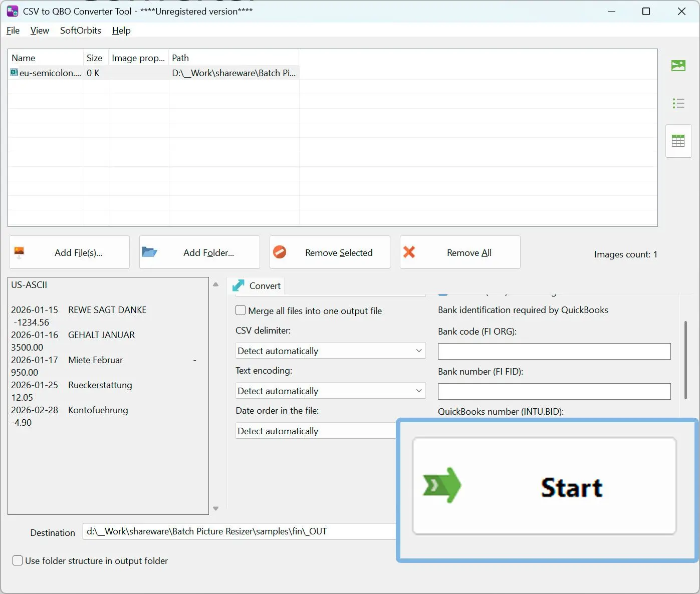Click the up arrow beside the preview pane
700x594 pixels.
pos(216,284)
